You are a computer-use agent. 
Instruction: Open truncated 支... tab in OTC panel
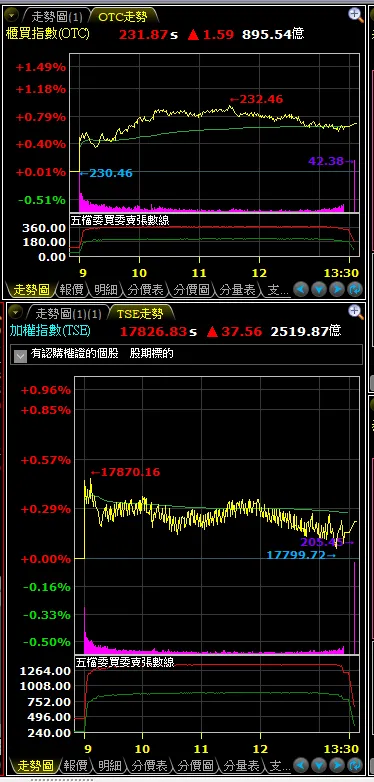tap(277, 289)
